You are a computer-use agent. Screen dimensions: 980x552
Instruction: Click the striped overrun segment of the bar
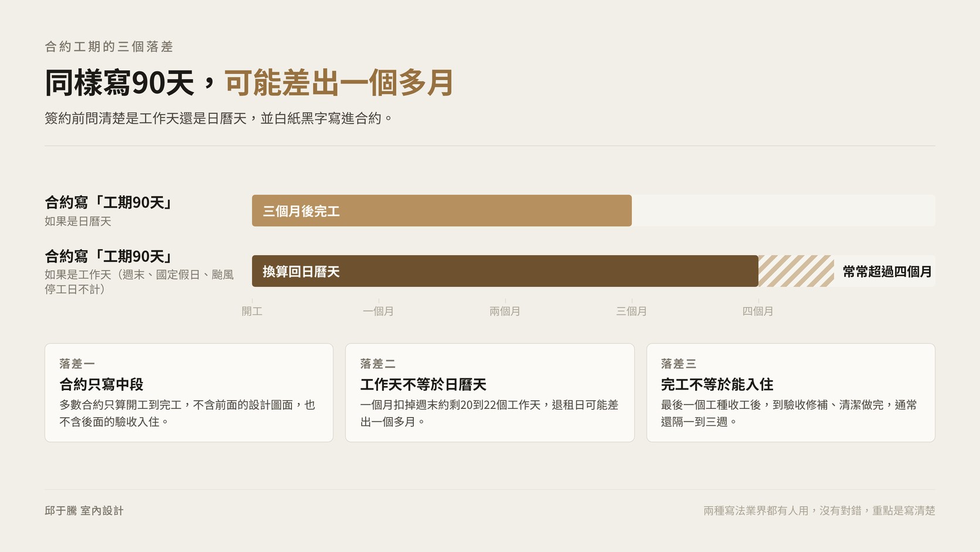796,271
